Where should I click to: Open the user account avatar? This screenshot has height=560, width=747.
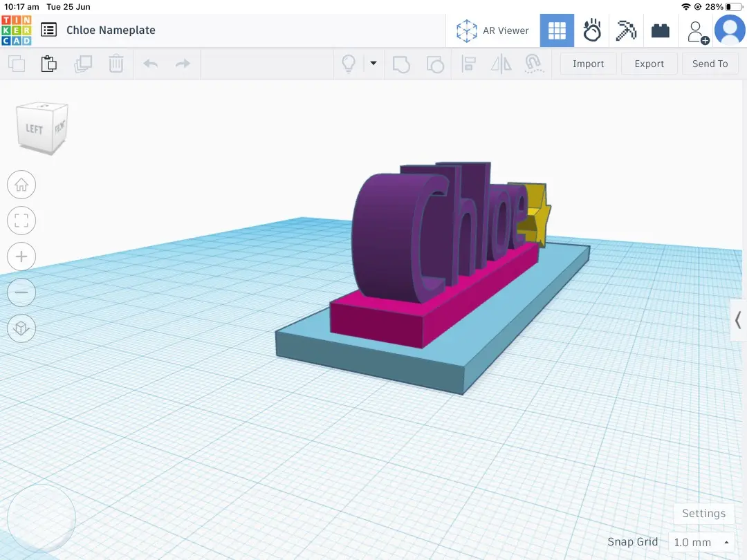point(730,30)
